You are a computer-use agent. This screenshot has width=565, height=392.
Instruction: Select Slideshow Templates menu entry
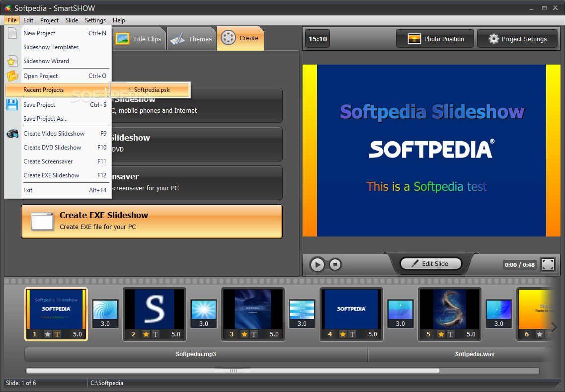(x=65, y=47)
